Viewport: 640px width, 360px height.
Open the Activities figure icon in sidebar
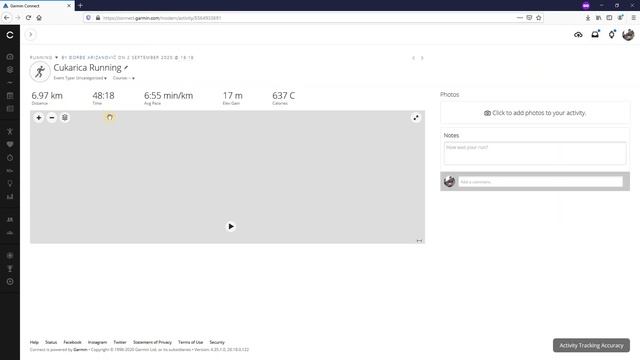[10, 131]
